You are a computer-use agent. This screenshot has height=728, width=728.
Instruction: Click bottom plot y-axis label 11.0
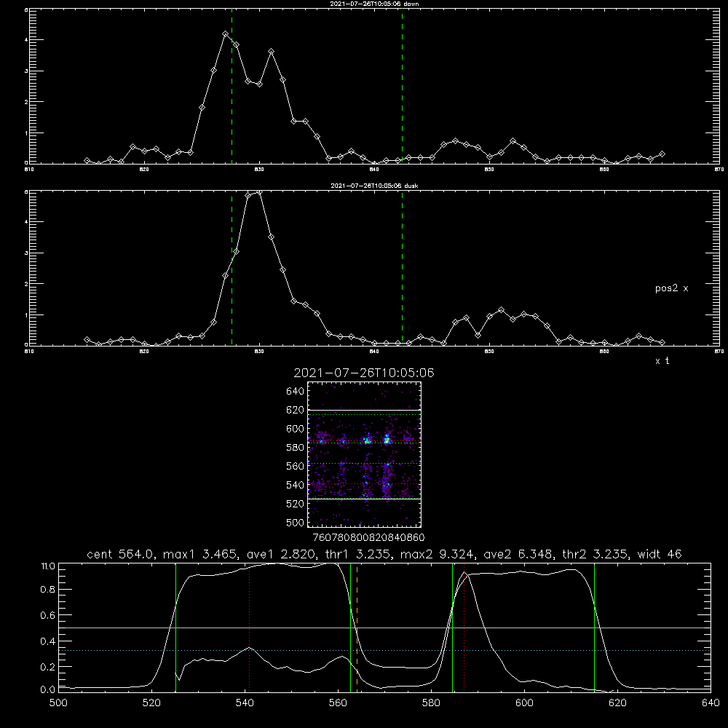(48, 566)
